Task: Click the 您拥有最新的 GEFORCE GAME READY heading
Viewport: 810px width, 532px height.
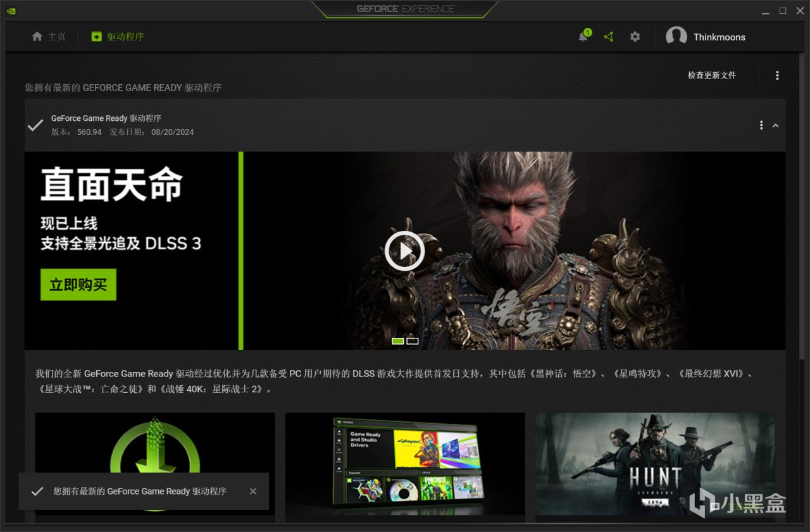Action: coord(123,87)
